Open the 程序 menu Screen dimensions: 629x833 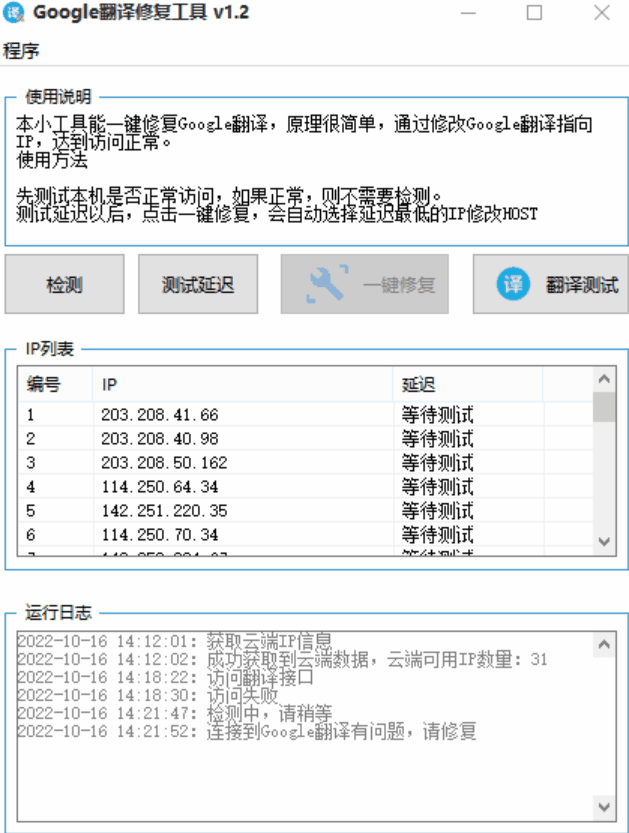[x=21, y=51]
